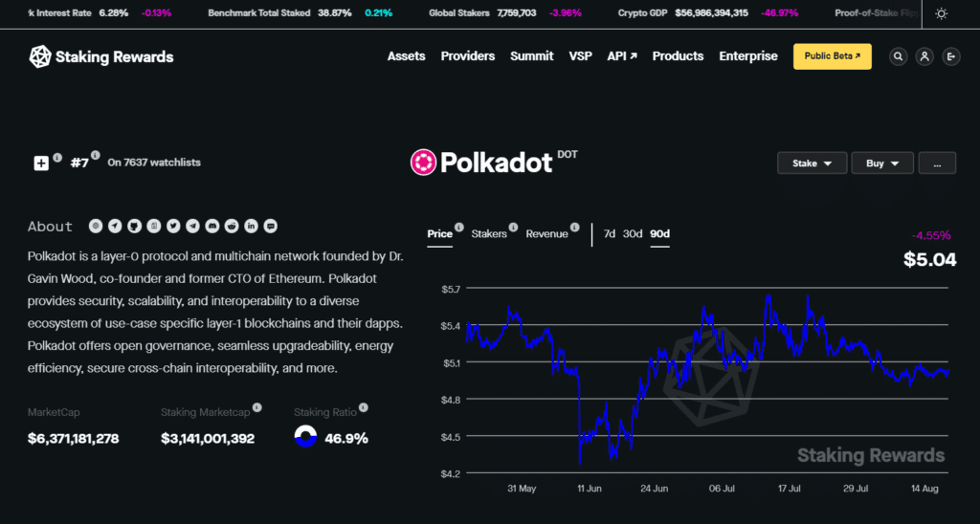Expand the Buy dropdown

click(882, 164)
